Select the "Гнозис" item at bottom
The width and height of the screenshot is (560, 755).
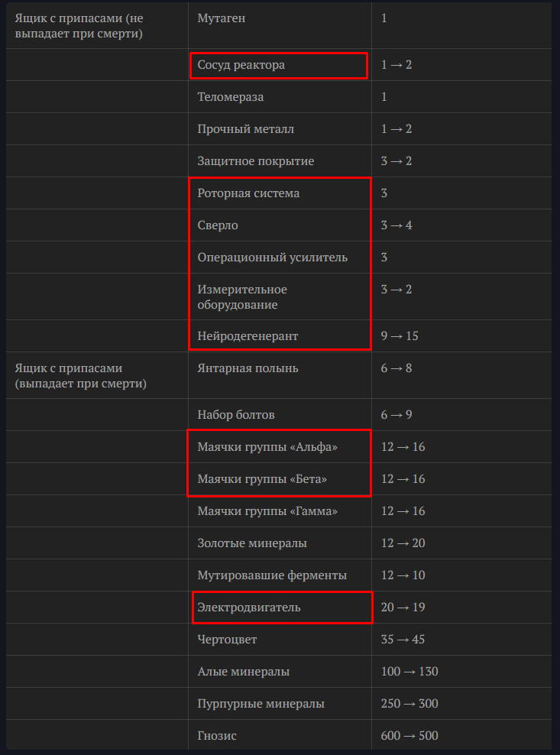tap(217, 736)
